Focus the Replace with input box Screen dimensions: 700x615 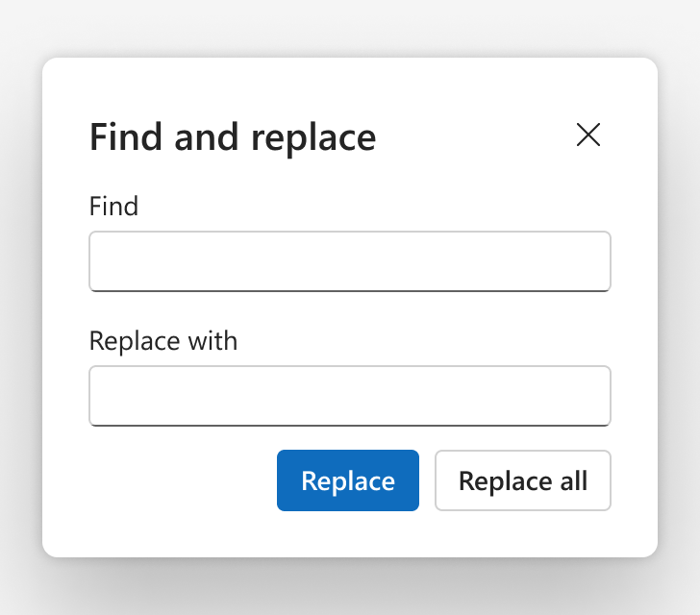(350, 396)
